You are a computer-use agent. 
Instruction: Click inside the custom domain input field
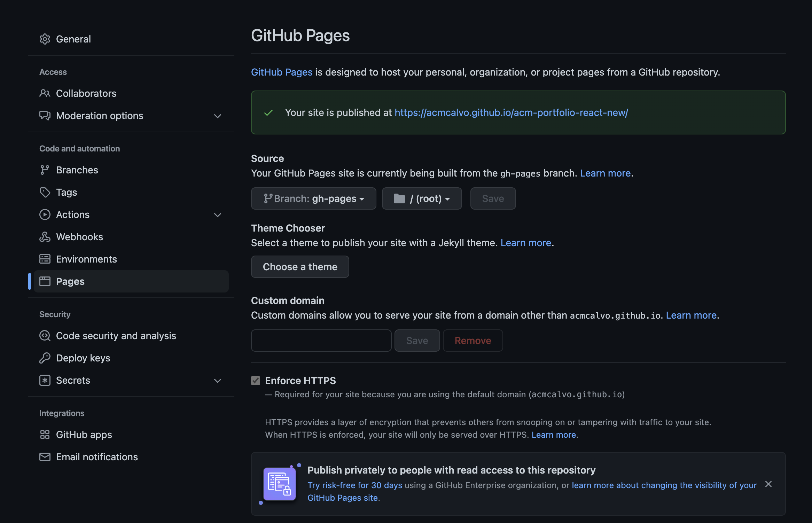pyautogui.click(x=321, y=340)
